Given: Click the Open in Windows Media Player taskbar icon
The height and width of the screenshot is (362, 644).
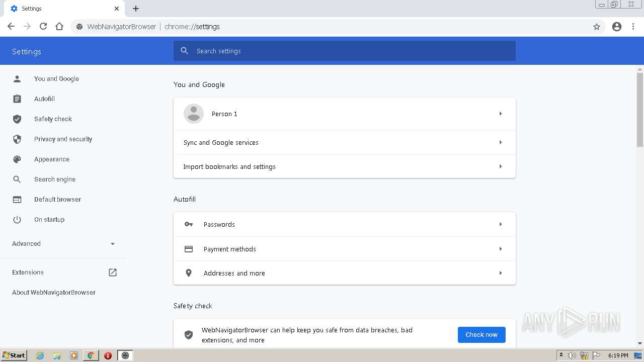Looking at the screenshot, I should [x=74, y=355].
